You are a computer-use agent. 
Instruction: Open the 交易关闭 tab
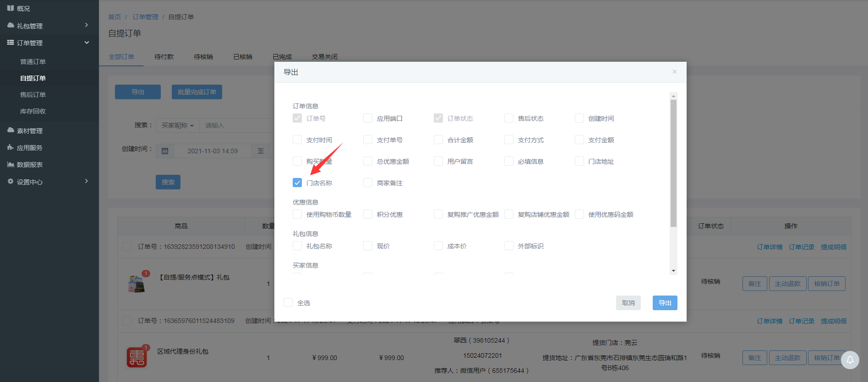coord(325,57)
